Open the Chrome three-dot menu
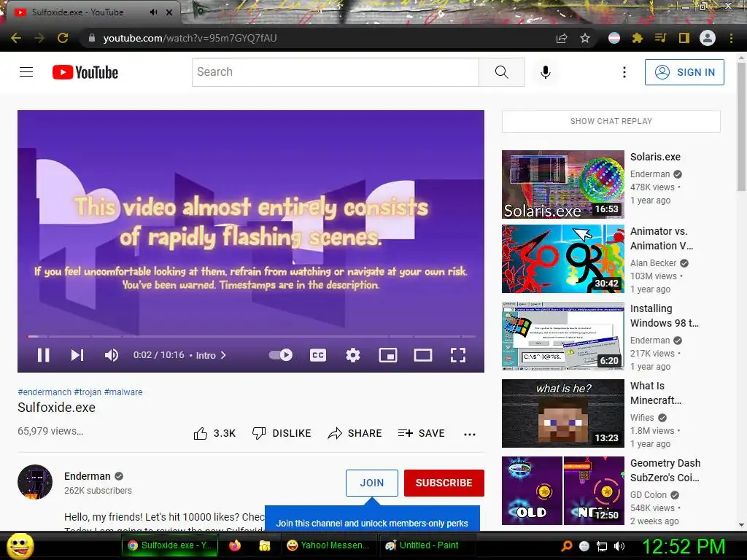747x560 pixels. coord(731,38)
